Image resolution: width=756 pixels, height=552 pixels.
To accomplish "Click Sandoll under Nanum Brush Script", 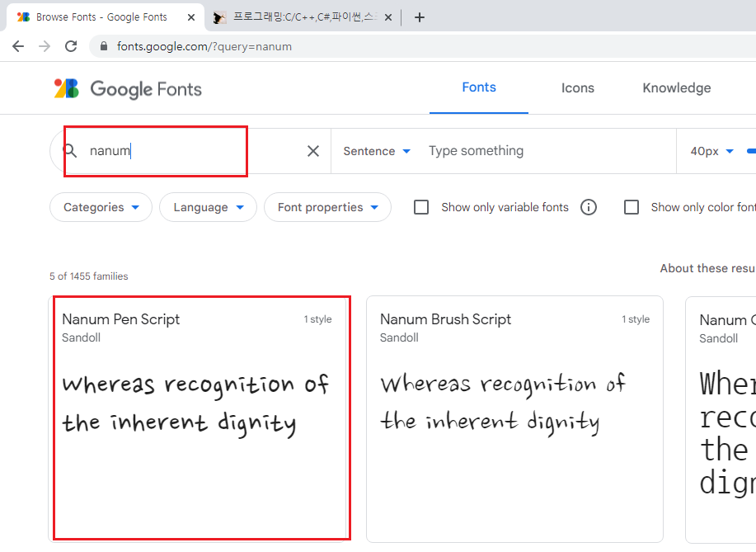I will tap(399, 337).
